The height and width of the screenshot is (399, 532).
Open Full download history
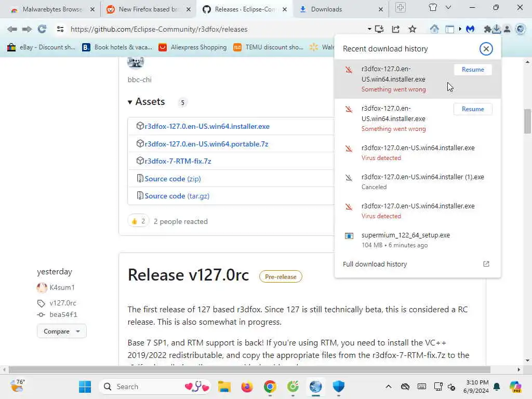click(x=375, y=264)
